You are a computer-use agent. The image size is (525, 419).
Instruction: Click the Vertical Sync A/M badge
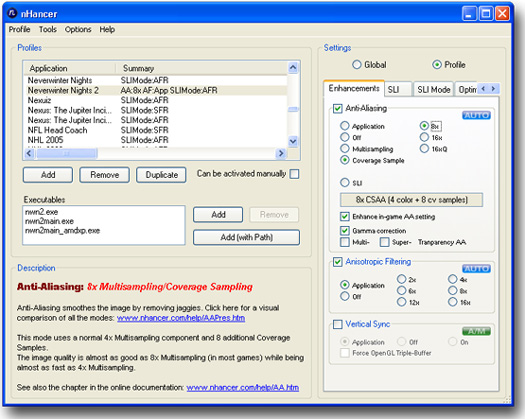pyautogui.click(x=476, y=331)
